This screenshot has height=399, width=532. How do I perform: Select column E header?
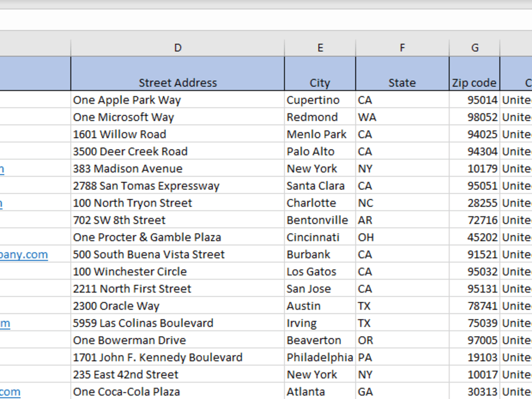click(320, 48)
